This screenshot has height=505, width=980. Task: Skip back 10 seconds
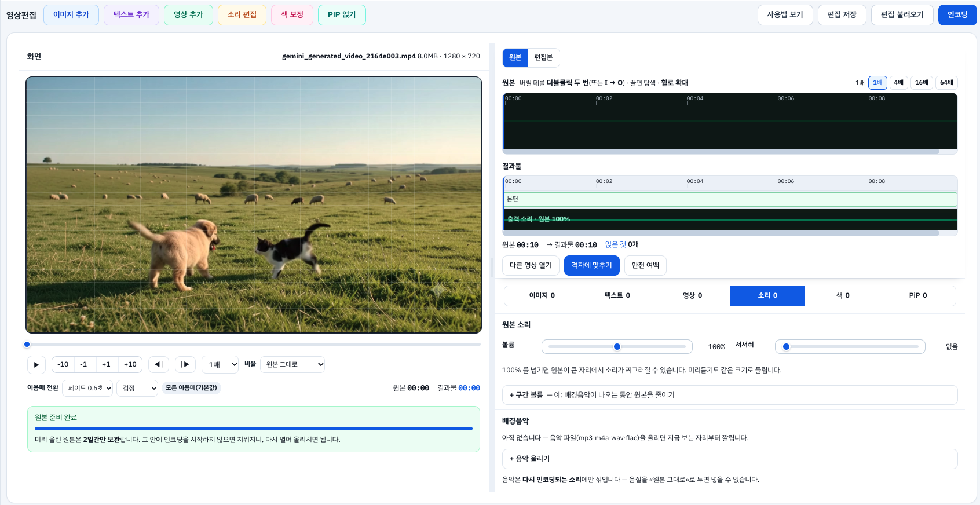tap(63, 365)
